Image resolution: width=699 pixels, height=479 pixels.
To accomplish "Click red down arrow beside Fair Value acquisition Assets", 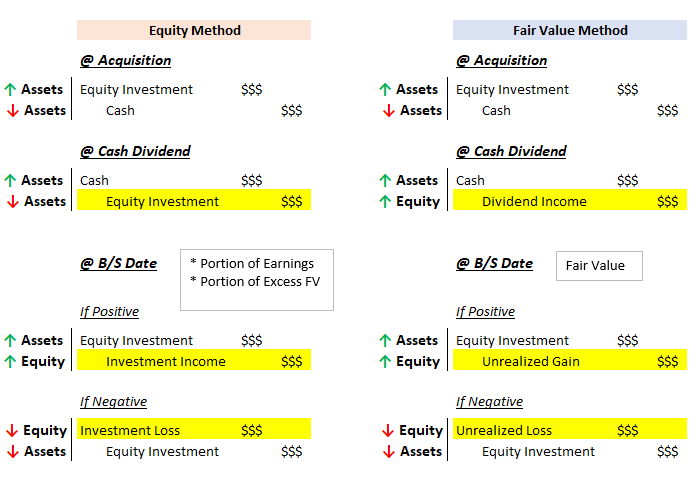I will (387, 110).
